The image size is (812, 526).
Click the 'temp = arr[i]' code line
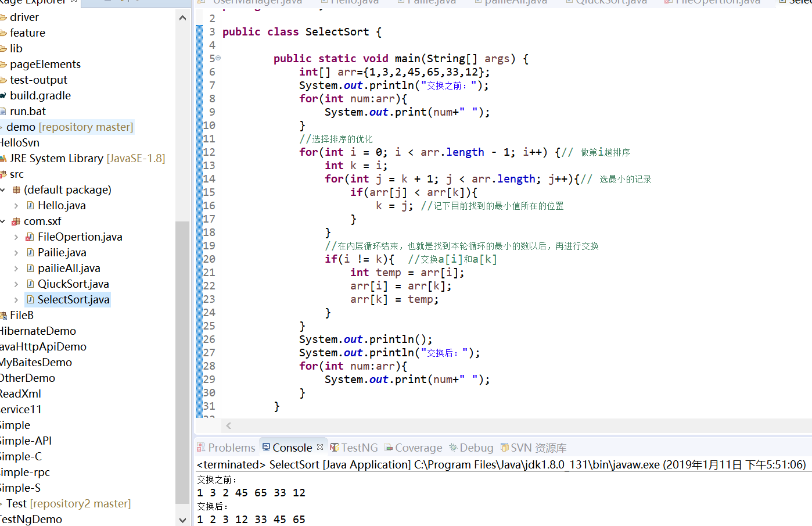pos(407,272)
